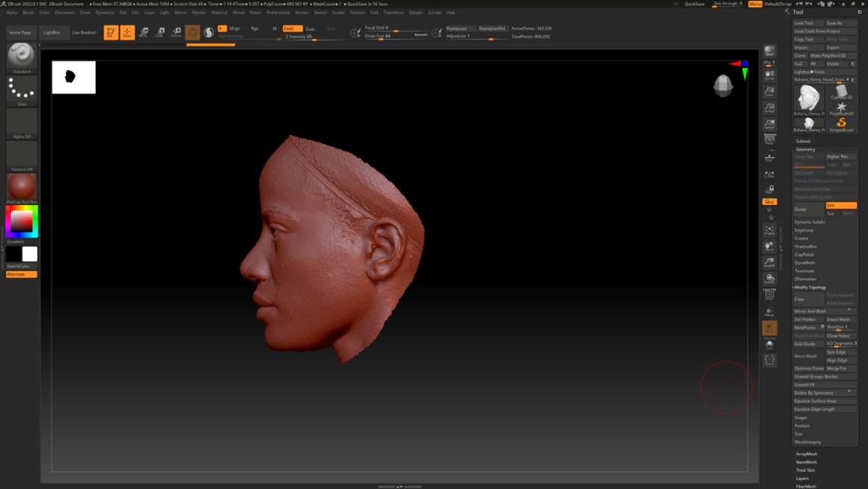The image size is (868, 489).
Task: Select the Cylinder3D tool
Action: tap(841, 92)
